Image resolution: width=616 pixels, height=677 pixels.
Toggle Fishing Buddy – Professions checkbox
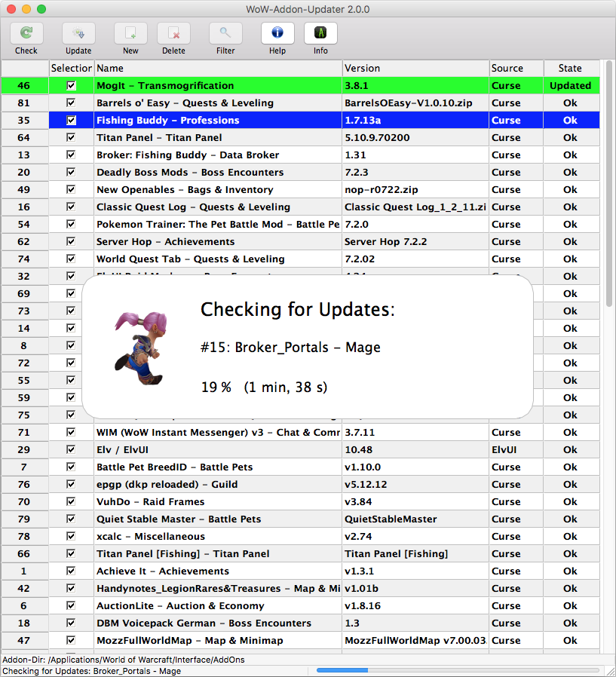click(x=71, y=120)
